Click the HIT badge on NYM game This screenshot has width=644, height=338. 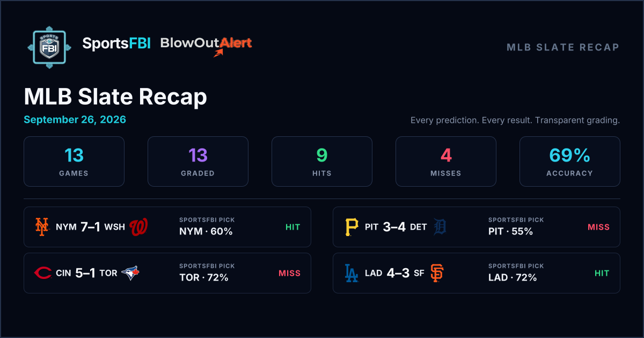[292, 227]
